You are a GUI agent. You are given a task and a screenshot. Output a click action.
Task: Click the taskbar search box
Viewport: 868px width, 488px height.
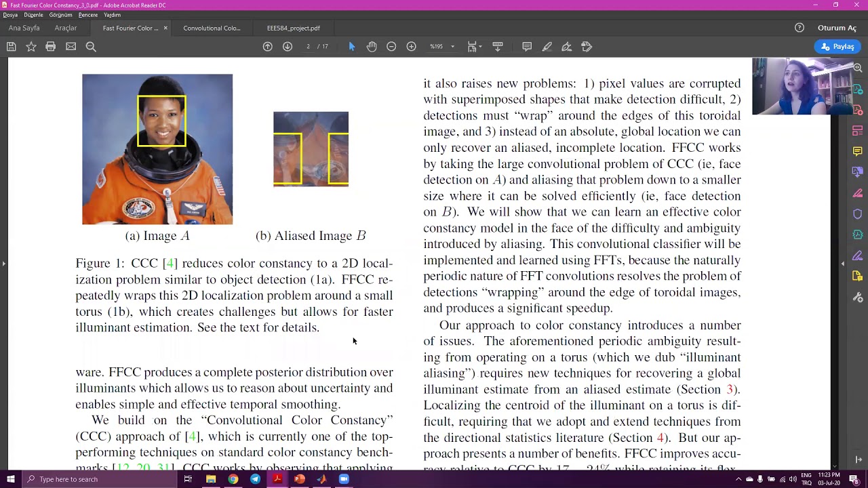(99, 479)
